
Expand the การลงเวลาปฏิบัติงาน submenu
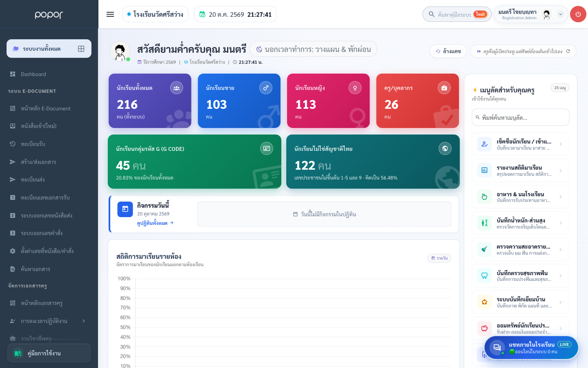[x=84, y=321]
